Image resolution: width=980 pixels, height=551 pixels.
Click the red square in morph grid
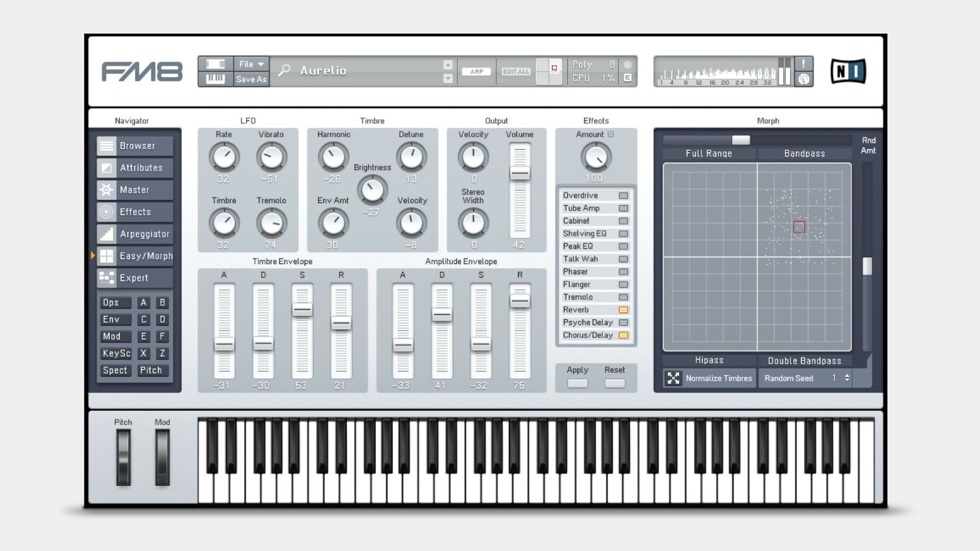coord(799,227)
